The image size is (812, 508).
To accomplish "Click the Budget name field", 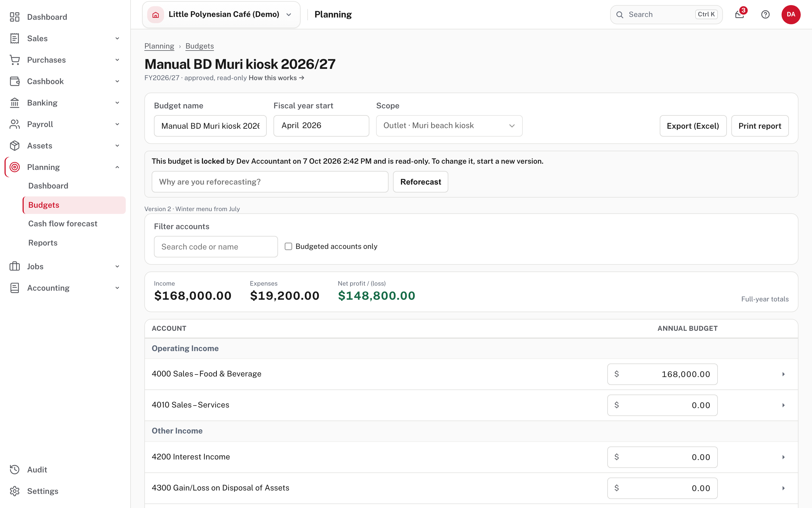I will tap(210, 126).
